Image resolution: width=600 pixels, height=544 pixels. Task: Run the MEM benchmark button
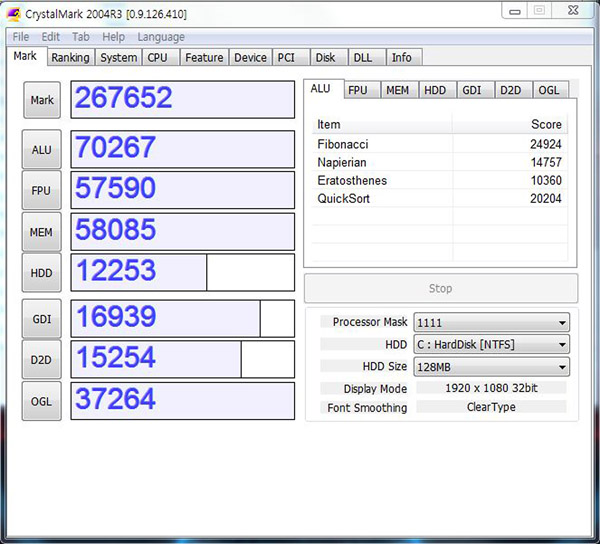pos(42,232)
